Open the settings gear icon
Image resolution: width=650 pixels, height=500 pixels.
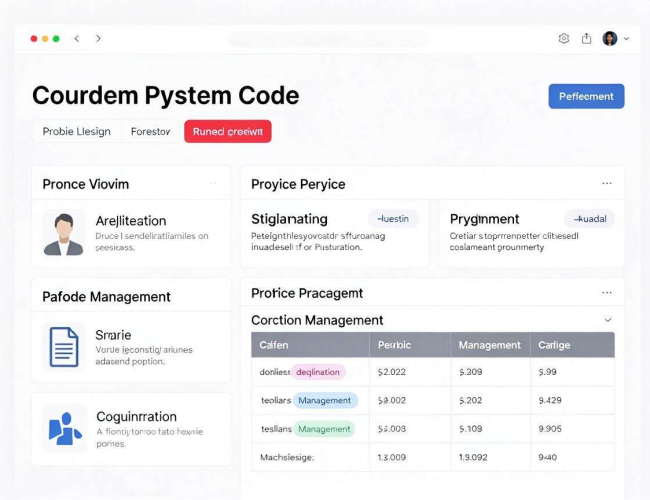(x=563, y=39)
